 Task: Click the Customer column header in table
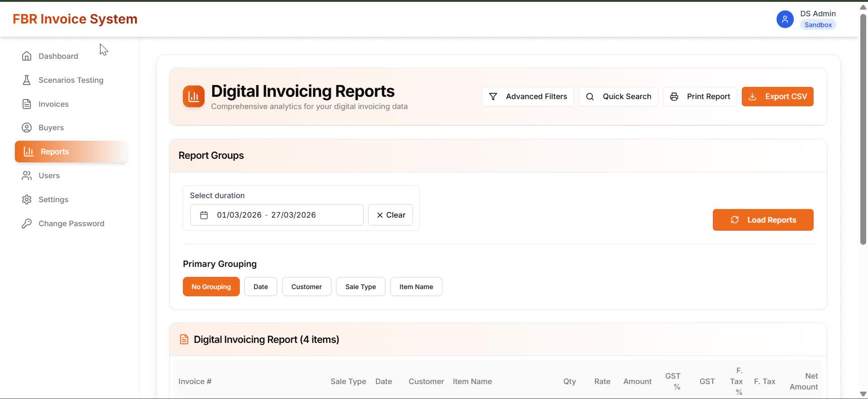426,381
